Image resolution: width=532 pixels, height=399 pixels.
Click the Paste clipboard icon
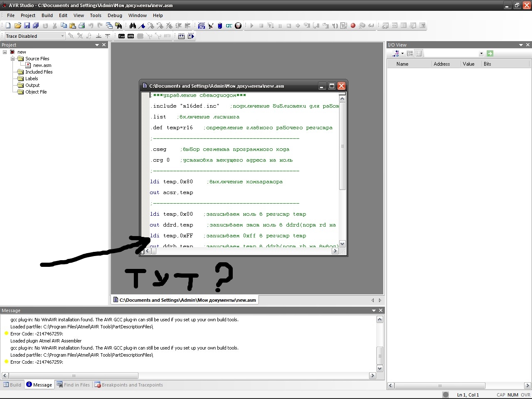pyautogui.click(x=73, y=26)
